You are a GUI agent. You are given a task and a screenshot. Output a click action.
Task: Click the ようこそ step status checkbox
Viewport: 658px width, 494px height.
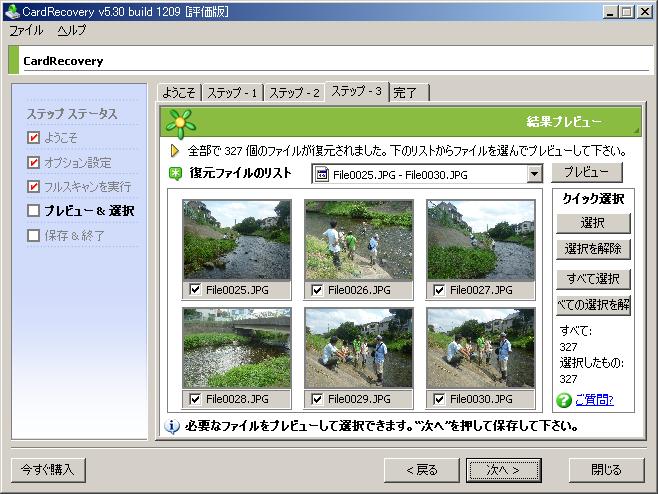tap(33, 138)
